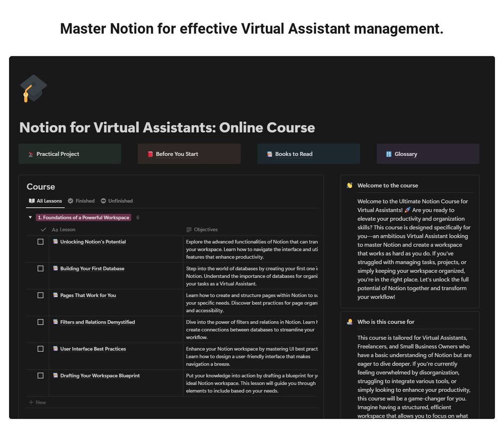Screen dimensions: 504x428
Task: Click objectives text starting 'Explore the advanced functionalities'
Action: (252, 249)
